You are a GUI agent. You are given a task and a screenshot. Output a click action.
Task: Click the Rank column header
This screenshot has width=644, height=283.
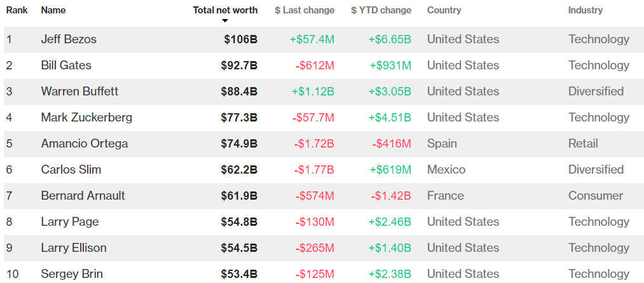(17, 10)
